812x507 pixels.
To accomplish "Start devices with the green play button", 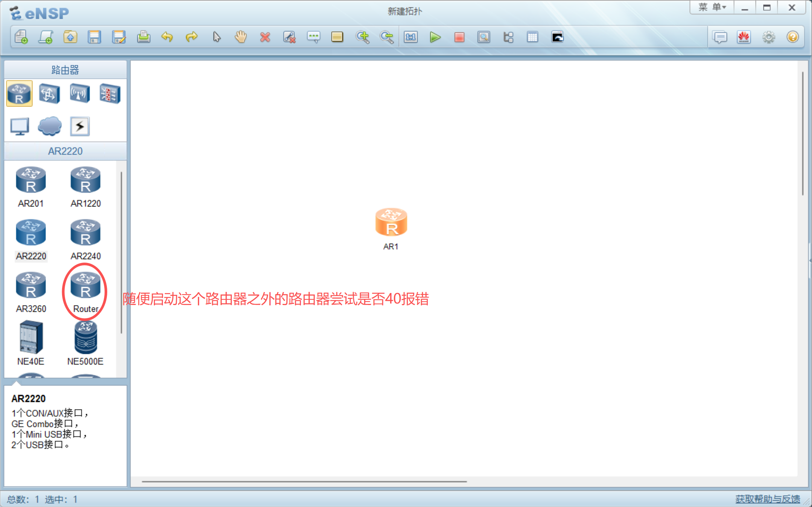I will tap(435, 37).
